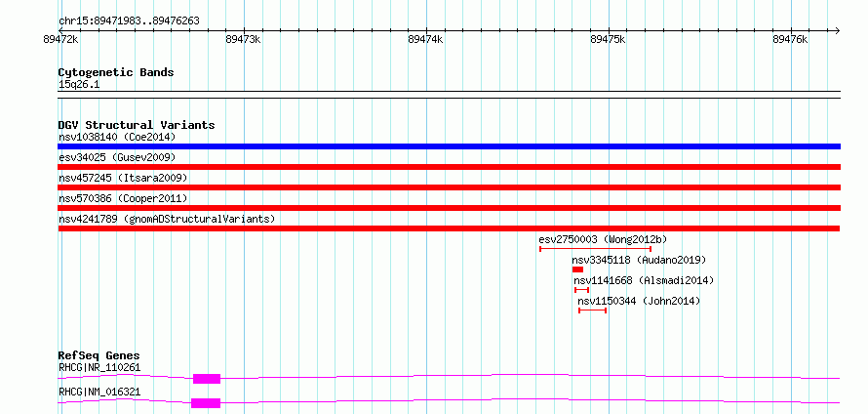868x414 pixels.
Task: Open the nsv1038140 (Coe2014) label
Action: pyautogui.click(x=116, y=137)
